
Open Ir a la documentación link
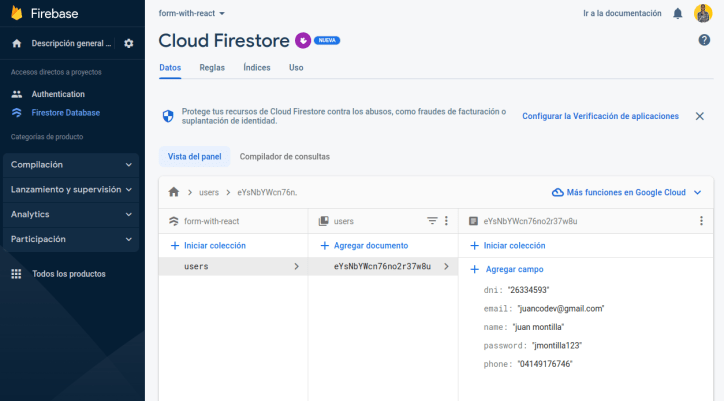point(622,13)
